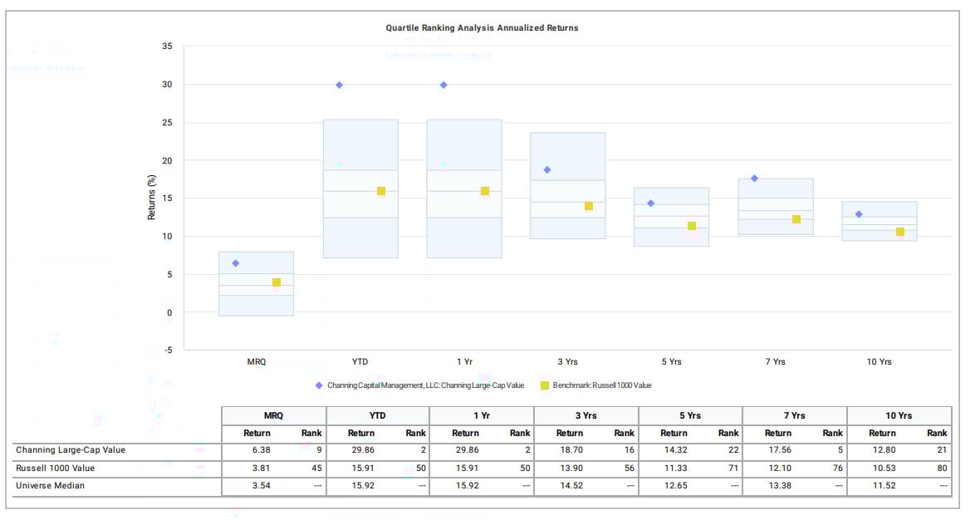This screenshot has height=520, width=980.
Task: Click the chart title Quartile Ranking Analysis
Action: tap(482, 27)
